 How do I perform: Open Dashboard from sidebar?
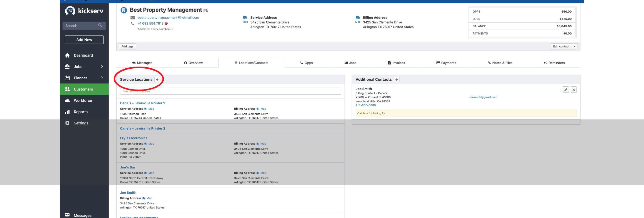tap(83, 55)
